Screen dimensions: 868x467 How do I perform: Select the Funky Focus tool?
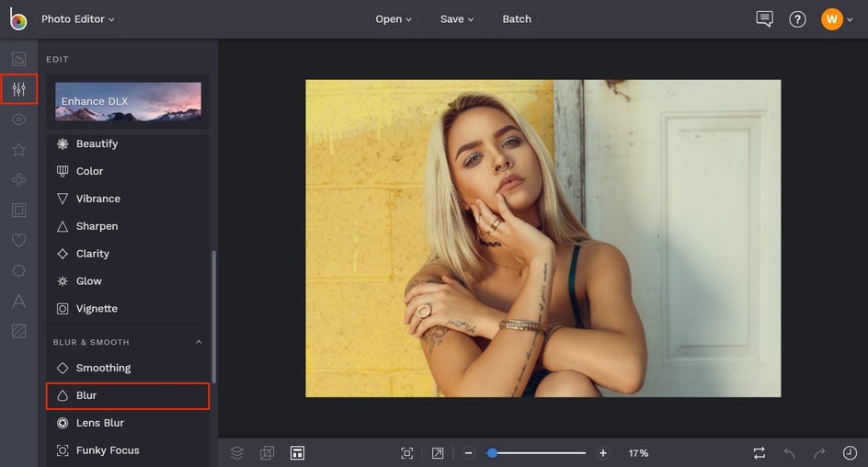pyautogui.click(x=128, y=450)
